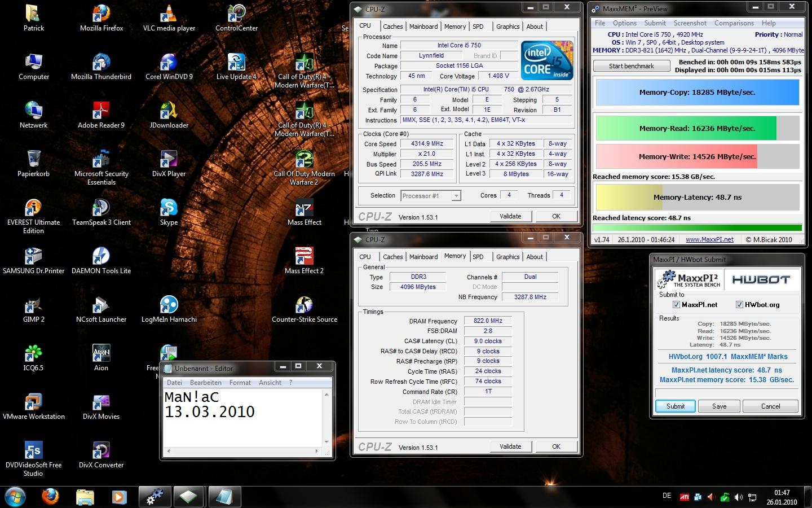Open Datei menu in Editor window
812x508 pixels.
[x=174, y=383]
